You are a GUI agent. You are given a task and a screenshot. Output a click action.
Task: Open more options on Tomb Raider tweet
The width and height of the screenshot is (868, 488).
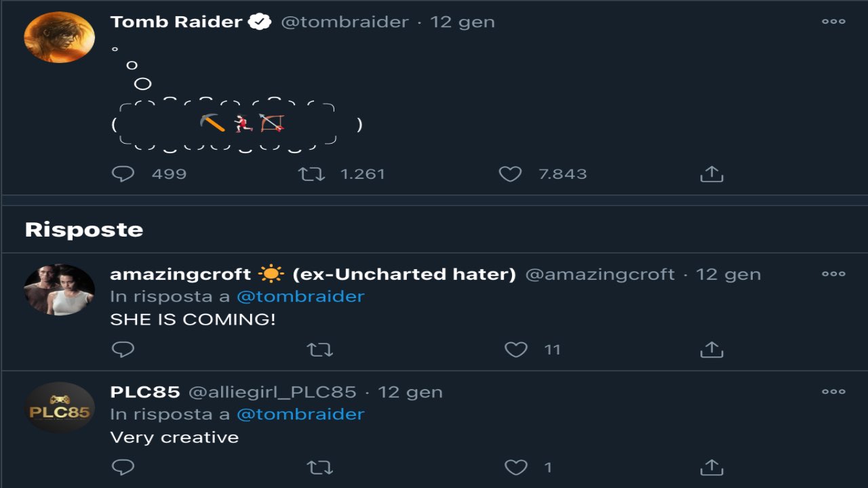pos(833,22)
